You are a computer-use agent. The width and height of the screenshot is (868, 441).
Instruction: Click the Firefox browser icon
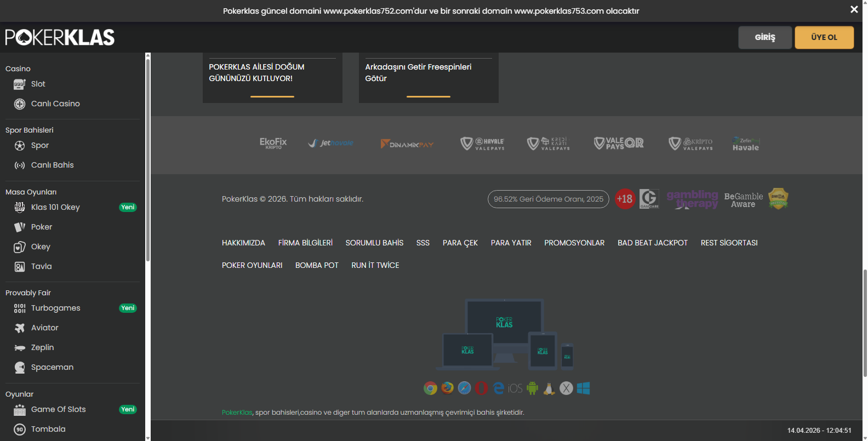coord(448,388)
